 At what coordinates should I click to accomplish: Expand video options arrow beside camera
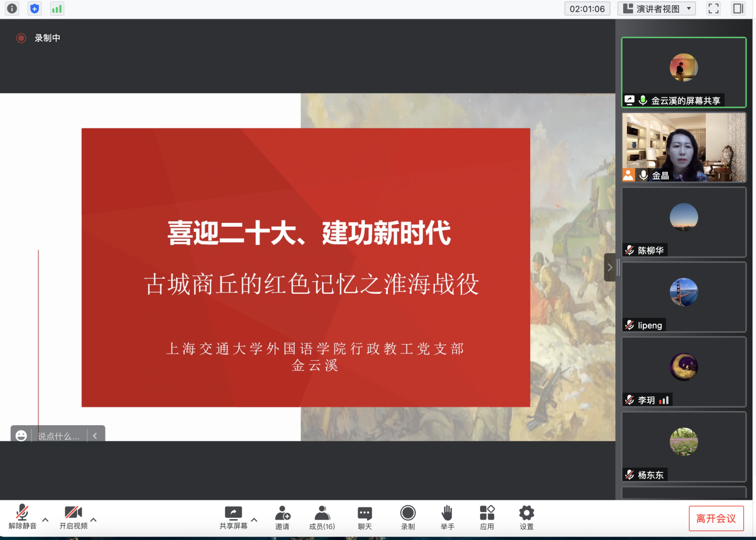click(x=94, y=520)
